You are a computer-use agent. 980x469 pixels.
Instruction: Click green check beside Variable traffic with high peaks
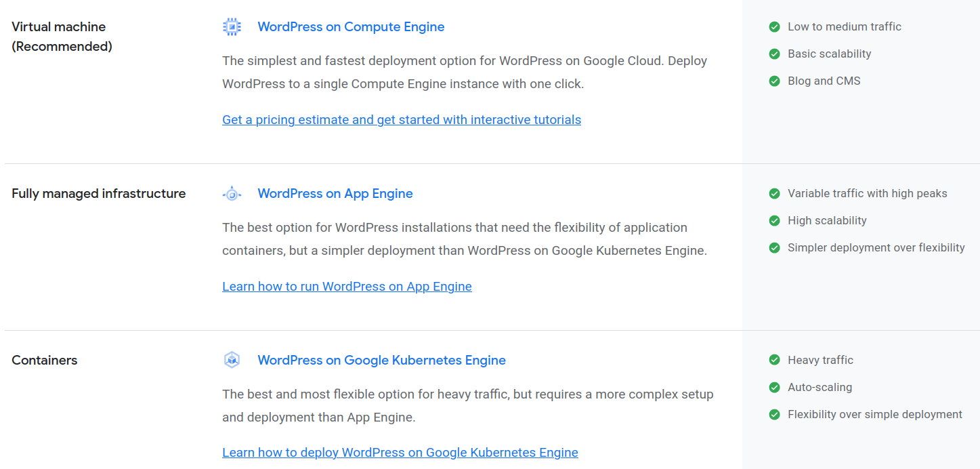coord(774,194)
